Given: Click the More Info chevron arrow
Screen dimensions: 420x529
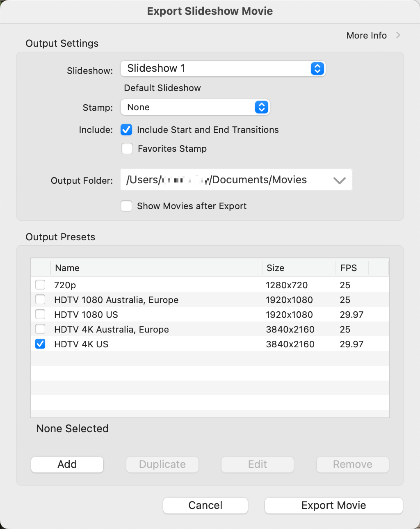Looking at the screenshot, I should (x=398, y=35).
